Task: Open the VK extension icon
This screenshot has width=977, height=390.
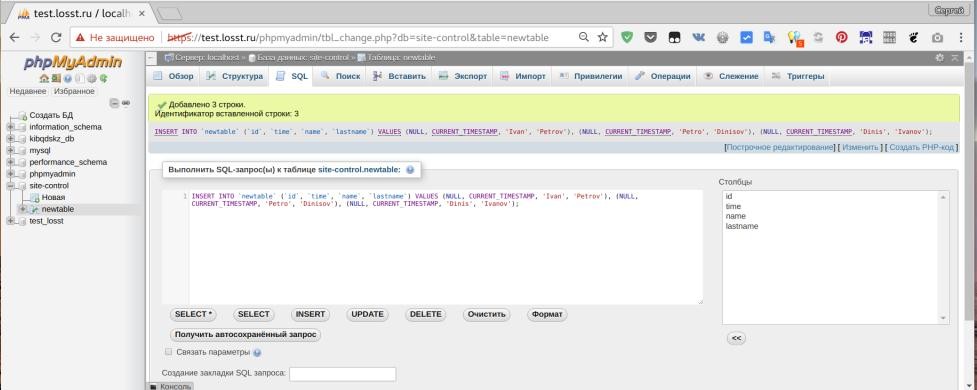Action: point(698,37)
